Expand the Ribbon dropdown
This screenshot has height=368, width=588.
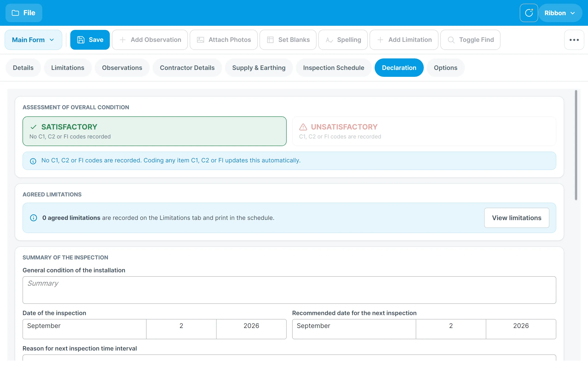[x=560, y=13]
